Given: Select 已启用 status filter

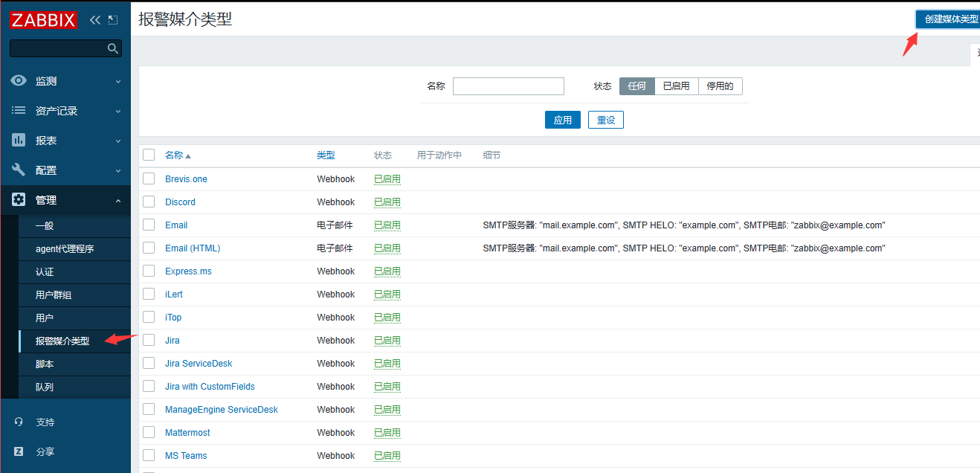Looking at the screenshot, I should pyautogui.click(x=677, y=86).
